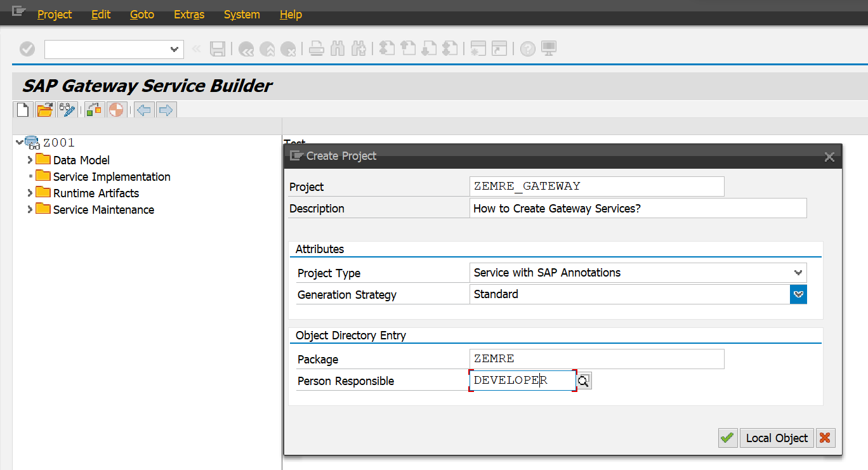
Task: Click the blue right arrow navigation icon
Action: point(166,110)
